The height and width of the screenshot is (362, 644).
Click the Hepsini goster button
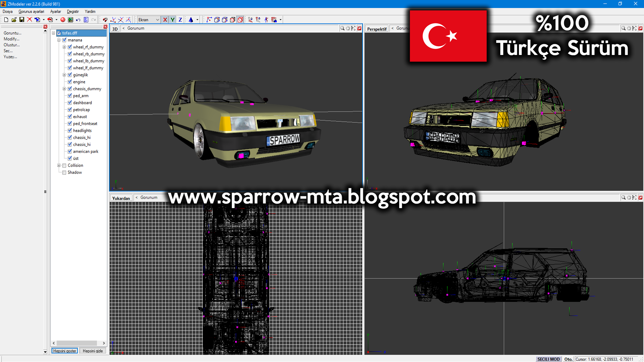tap(65, 351)
